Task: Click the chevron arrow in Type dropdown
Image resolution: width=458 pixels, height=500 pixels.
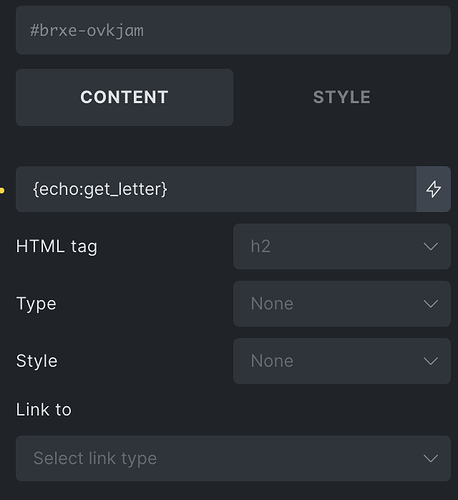Action: coord(430,304)
